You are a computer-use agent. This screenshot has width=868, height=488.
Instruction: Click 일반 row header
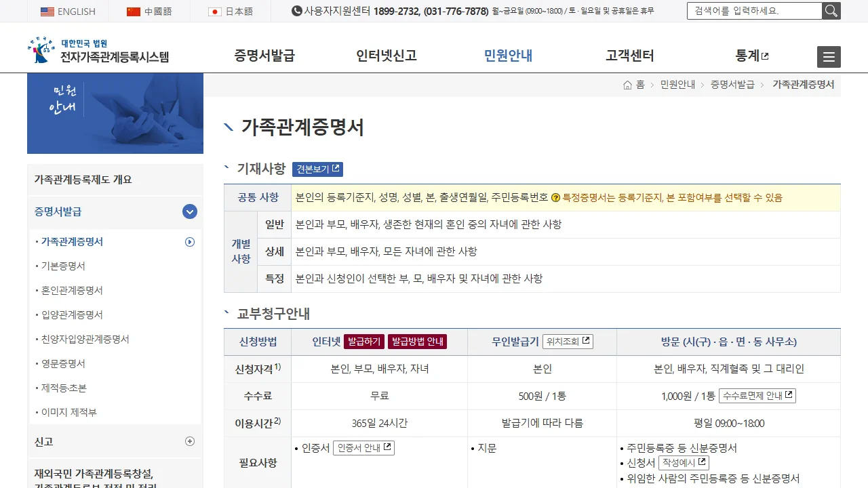[275, 224]
